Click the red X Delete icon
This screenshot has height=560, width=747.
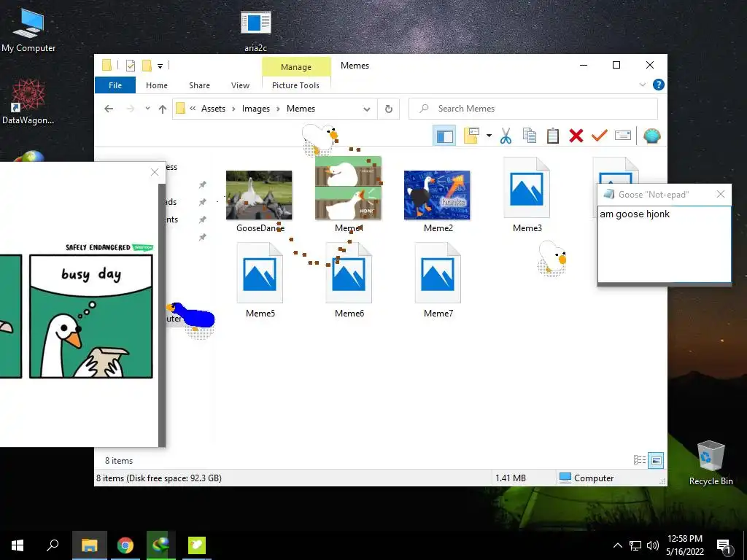tap(576, 136)
